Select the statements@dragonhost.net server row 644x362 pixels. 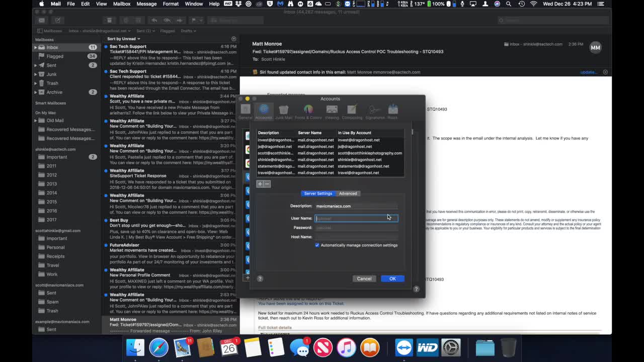331,166
